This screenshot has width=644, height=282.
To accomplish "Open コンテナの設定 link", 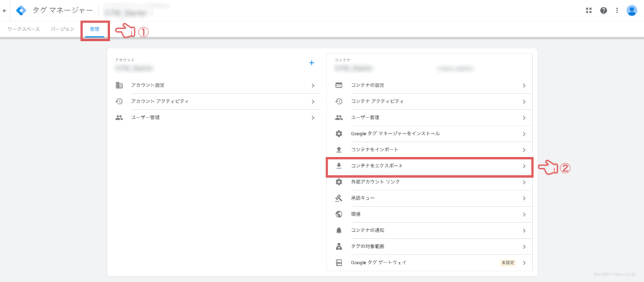I will (x=367, y=85).
